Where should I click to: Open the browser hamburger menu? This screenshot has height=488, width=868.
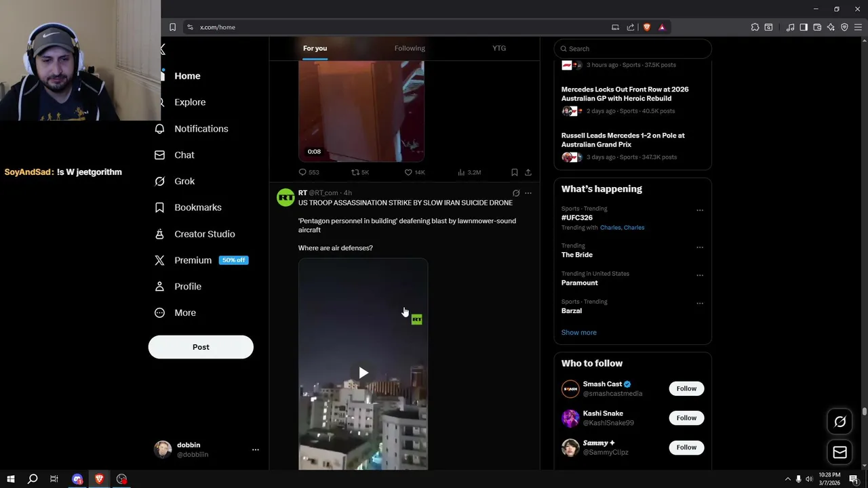pos(858,27)
